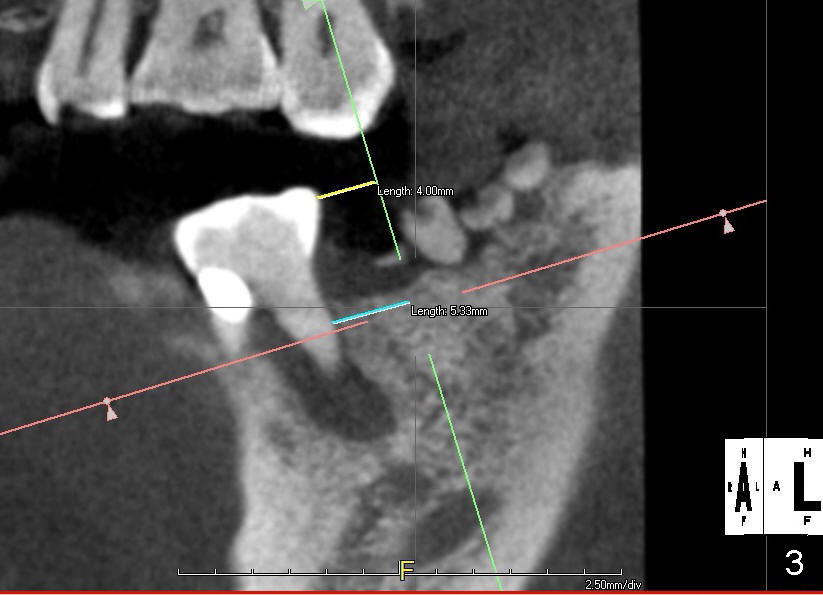823x595 pixels.
Task: Click the red axis line right of center
Action: point(600,250)
